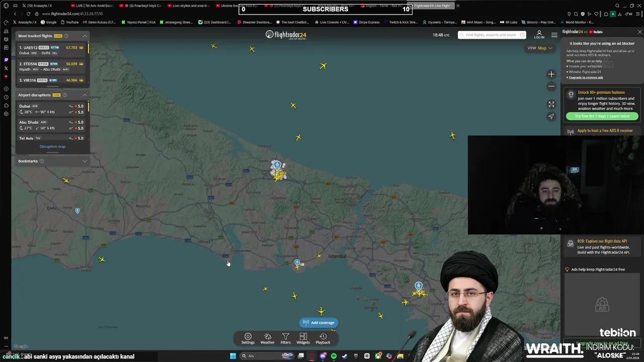Open Twitch icon in browser sidebar
This screenshot has height=362, width=644.
(6, 60)
